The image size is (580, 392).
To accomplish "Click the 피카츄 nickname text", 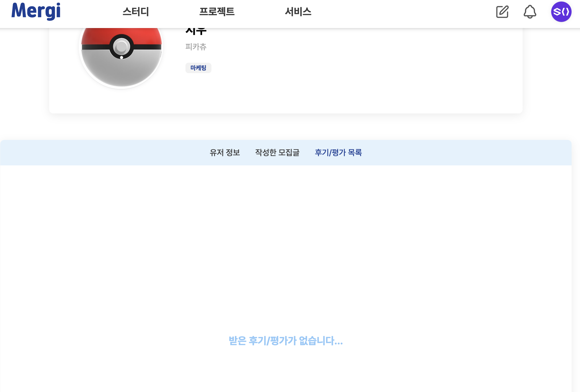I will pos(196,47).
